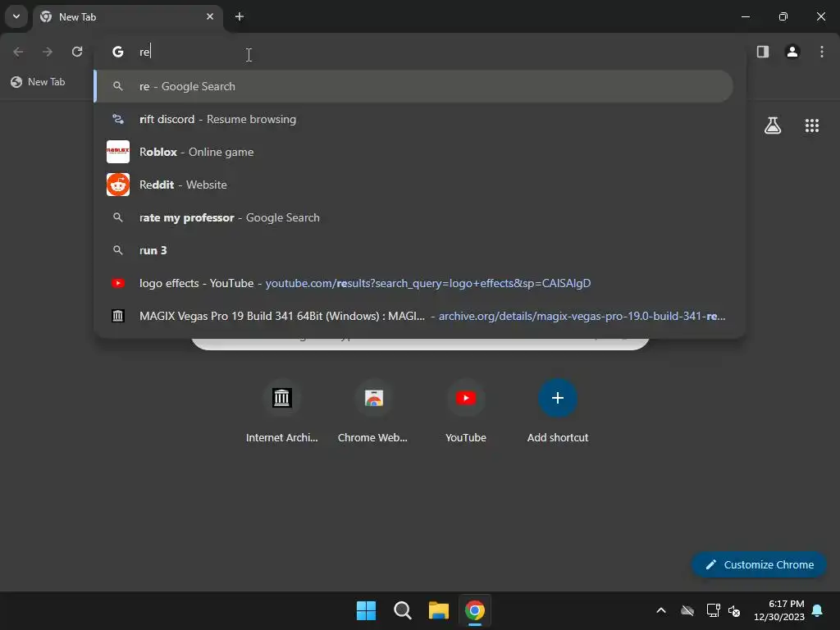Click the Reddit logo icon
Viewport: 840px width, 630px height.
point(118,185)
